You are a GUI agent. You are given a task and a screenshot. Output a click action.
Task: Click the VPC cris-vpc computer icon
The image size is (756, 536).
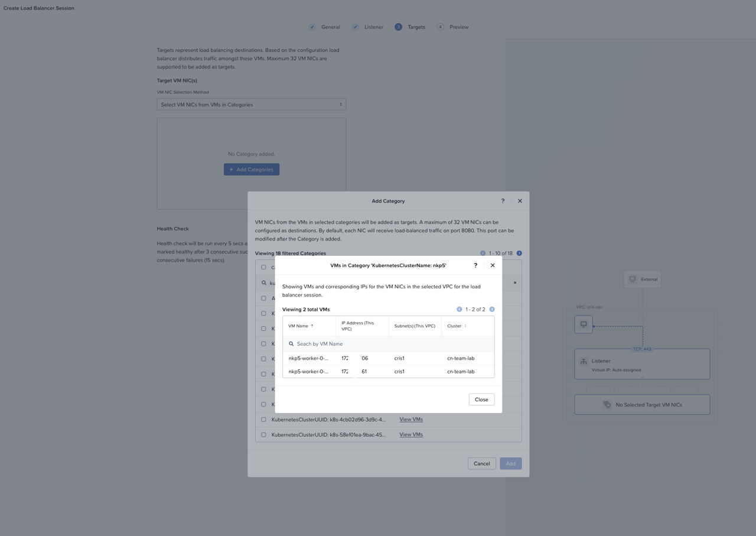tap(584, 324)
